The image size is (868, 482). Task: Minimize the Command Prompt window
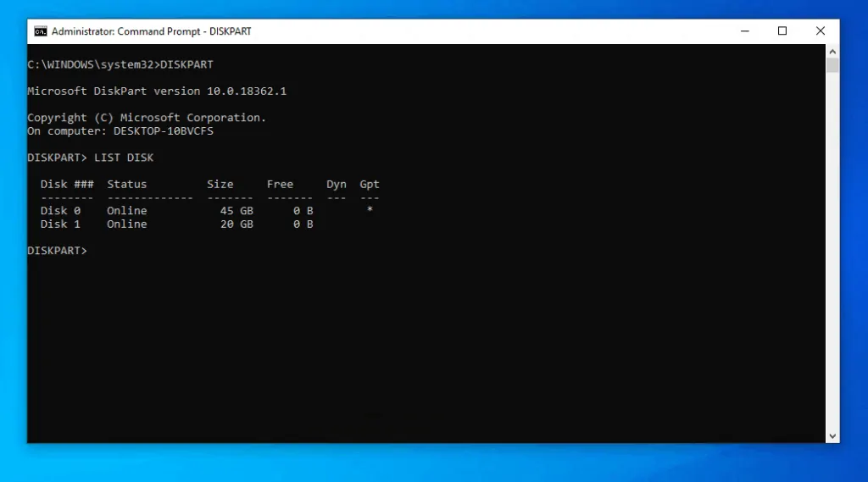pos(744,31)
